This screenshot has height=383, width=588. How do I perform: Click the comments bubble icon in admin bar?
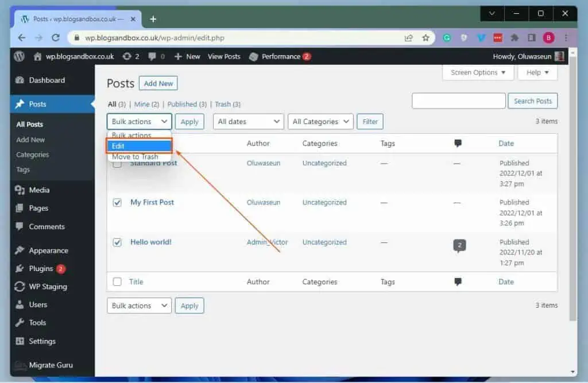(151, 56)
